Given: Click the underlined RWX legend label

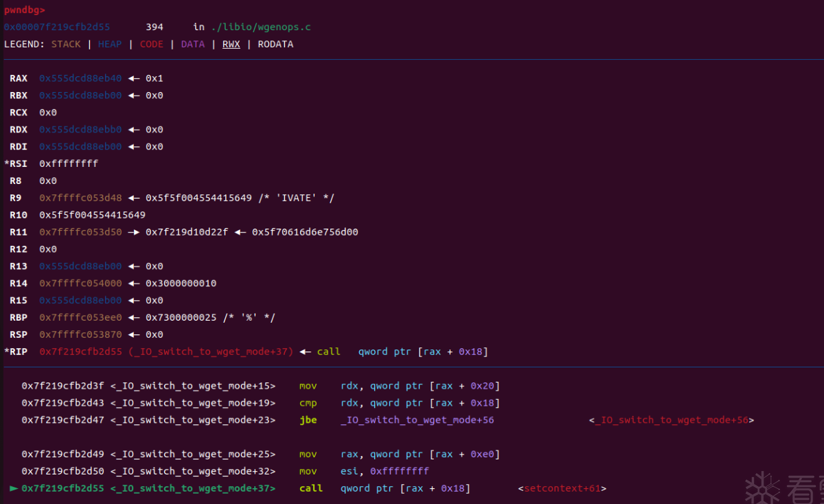Looking at the screenshot, I should 231,44.
